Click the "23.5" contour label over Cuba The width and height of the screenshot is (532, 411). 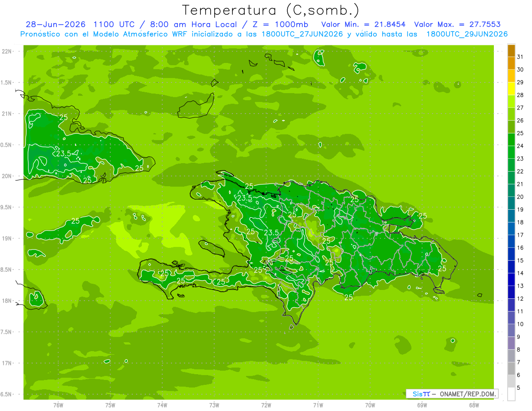point(64,154)
